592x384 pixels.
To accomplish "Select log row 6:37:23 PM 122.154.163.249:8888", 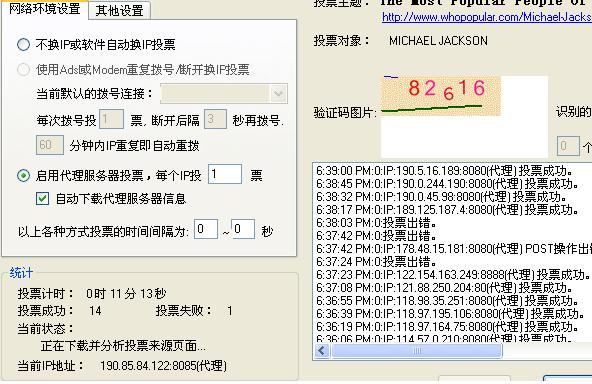I will [452, 275].
